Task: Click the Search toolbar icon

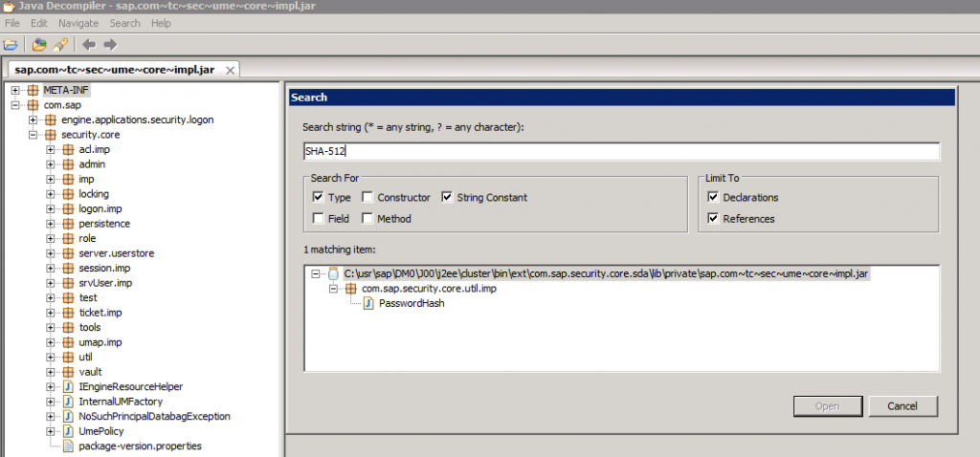Action: [x=60, y=44]
